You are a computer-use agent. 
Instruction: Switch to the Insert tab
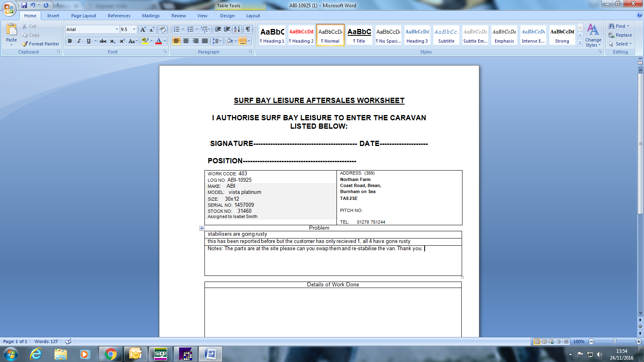[x=53, y=16]
